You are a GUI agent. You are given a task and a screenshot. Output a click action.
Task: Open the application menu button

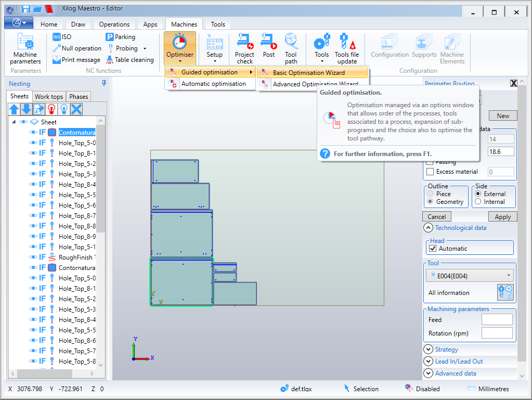coord(19,23)
